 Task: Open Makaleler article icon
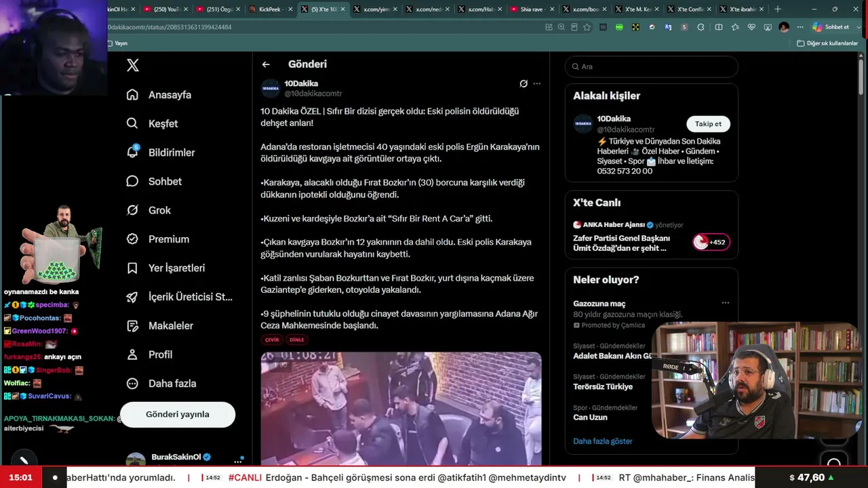(132, 325)
